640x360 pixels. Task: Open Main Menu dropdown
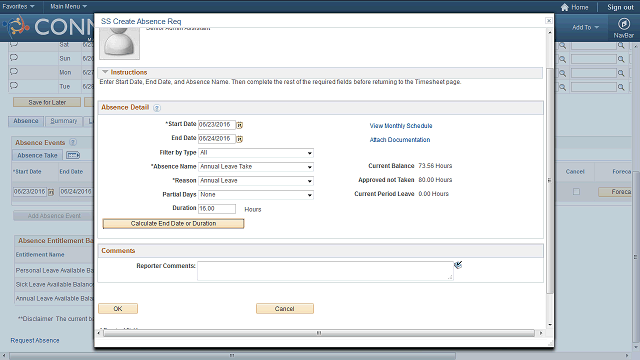pos(69,7)
